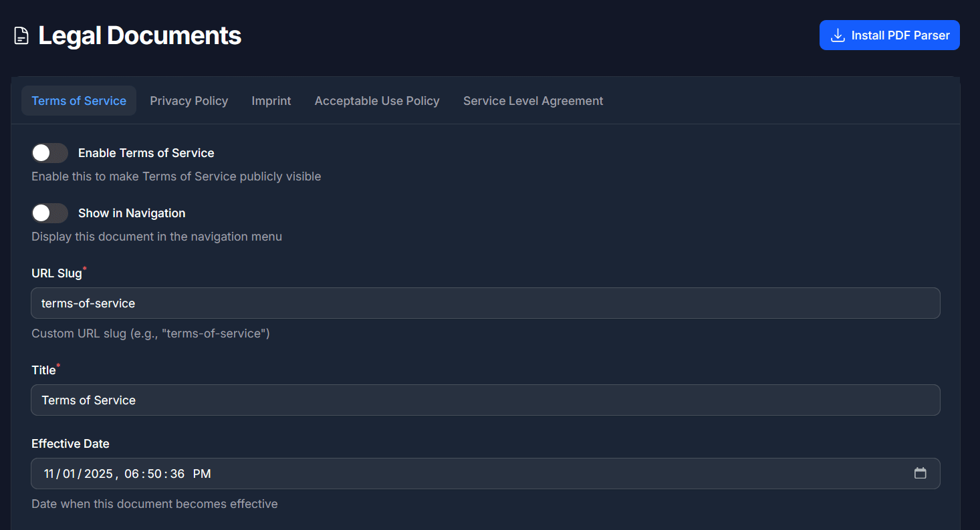Click the document icon beside Legal Documents

(22, 36)
